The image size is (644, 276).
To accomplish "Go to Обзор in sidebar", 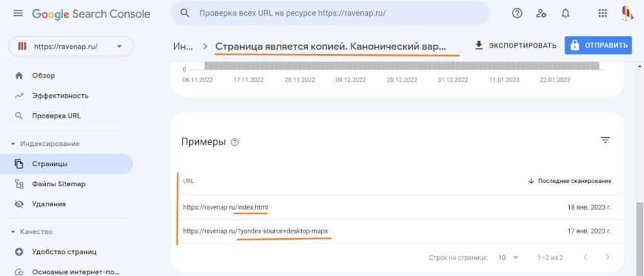I will (x=43, y=75).
